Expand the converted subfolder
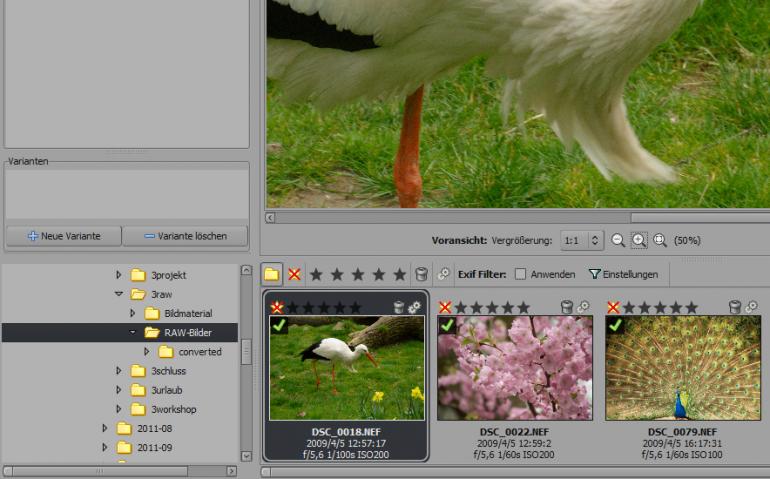 [146, 351]
